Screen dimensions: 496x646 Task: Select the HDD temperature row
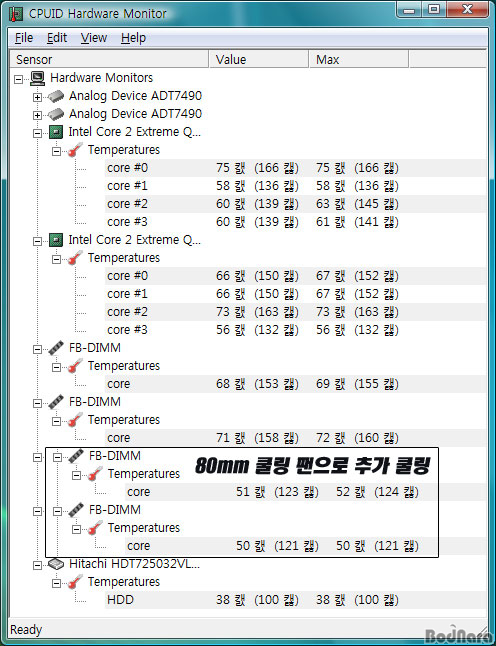click(295, 600)
